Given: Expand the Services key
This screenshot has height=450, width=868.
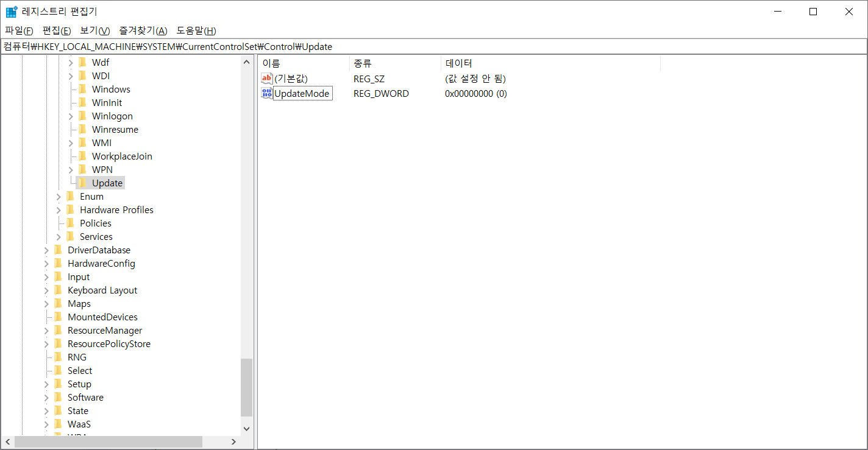Looking at the screenshot, I should [59, 237].
